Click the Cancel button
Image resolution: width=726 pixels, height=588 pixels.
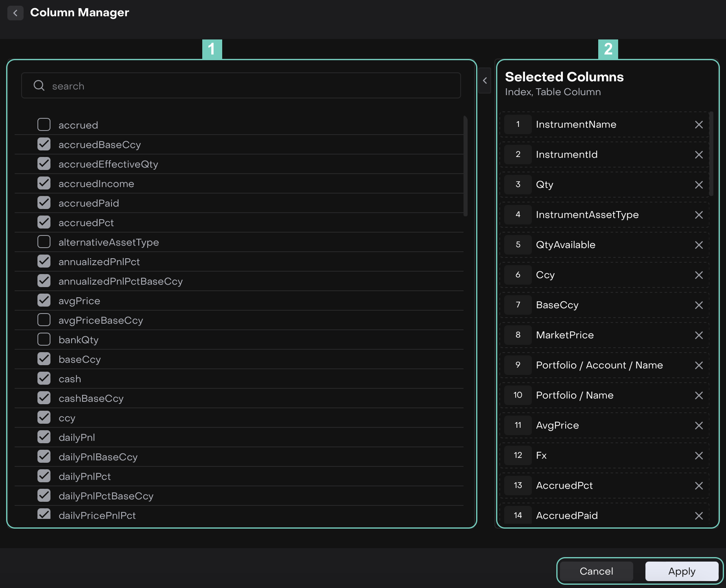coord(596,571)
